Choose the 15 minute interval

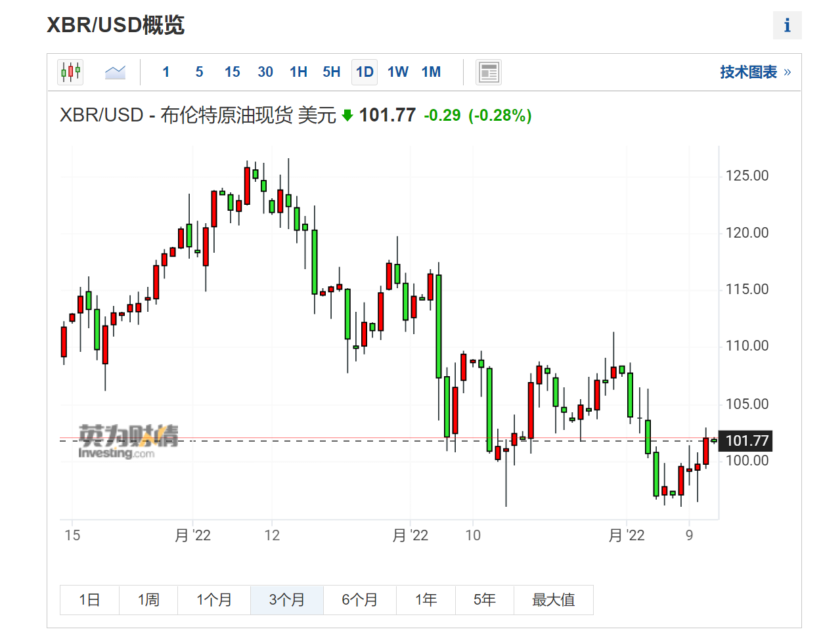232,72
